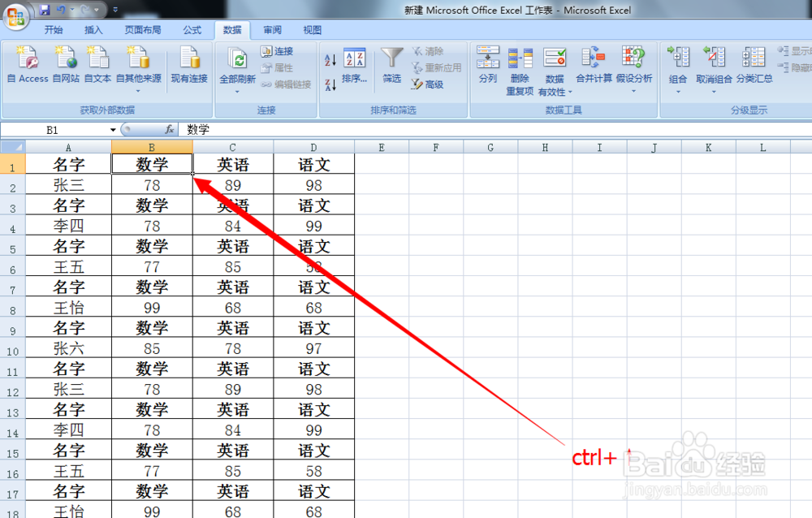Click cell containing 97 in column D
This screenshot has width=812, height=518.
(313, 348)
